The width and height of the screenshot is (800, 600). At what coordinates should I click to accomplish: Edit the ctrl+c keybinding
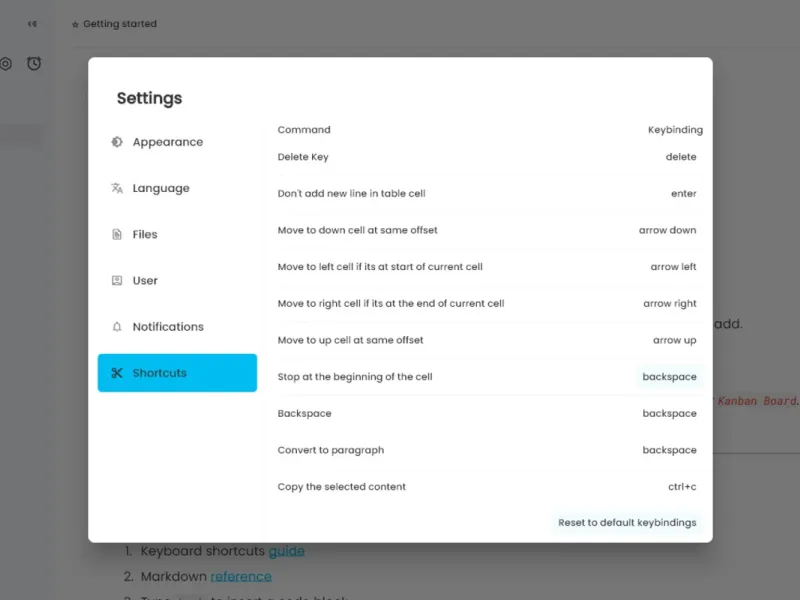(682, 487)
